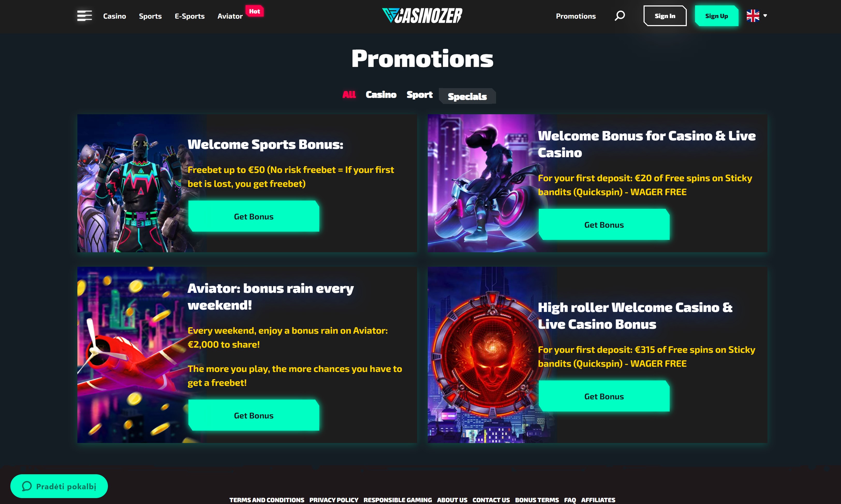Click the search magnifier icon

(620, 16)
